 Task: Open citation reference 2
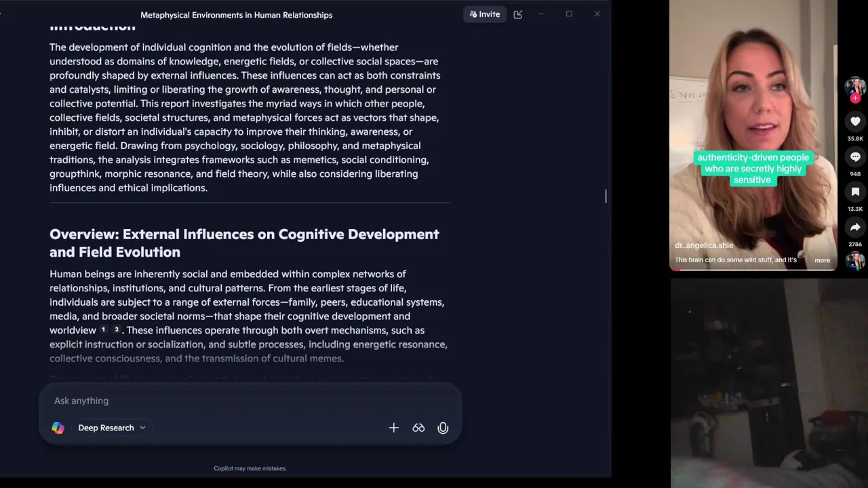[117, 329]
